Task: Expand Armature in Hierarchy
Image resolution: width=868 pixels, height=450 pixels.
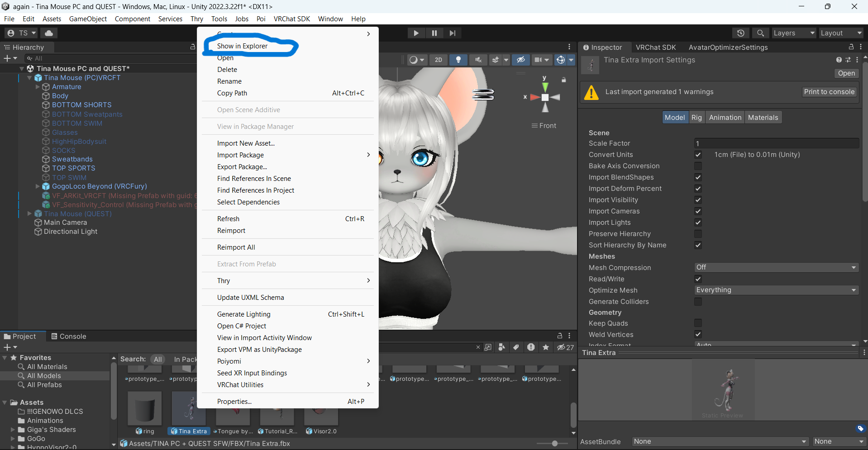Action: (38, 87)
